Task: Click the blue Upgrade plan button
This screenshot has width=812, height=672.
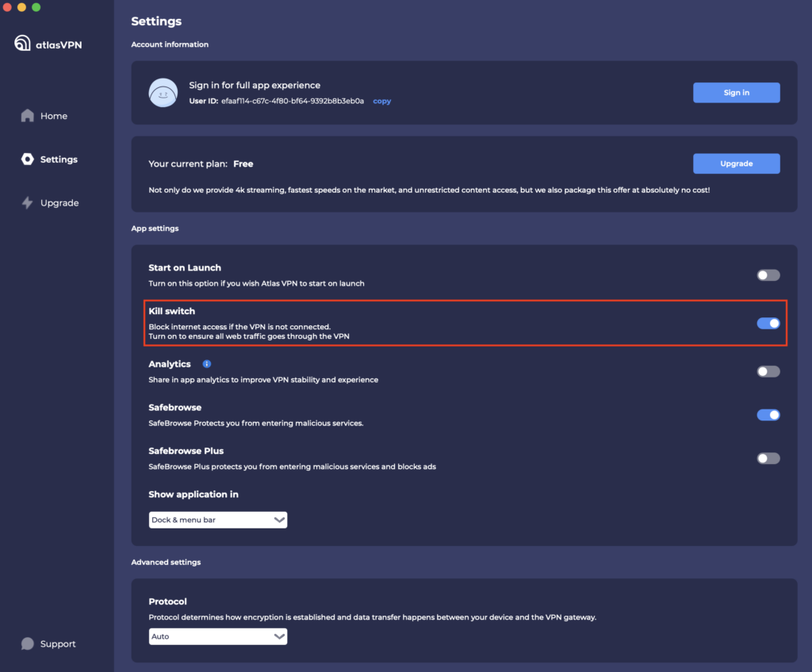Action: coord(736,163)
